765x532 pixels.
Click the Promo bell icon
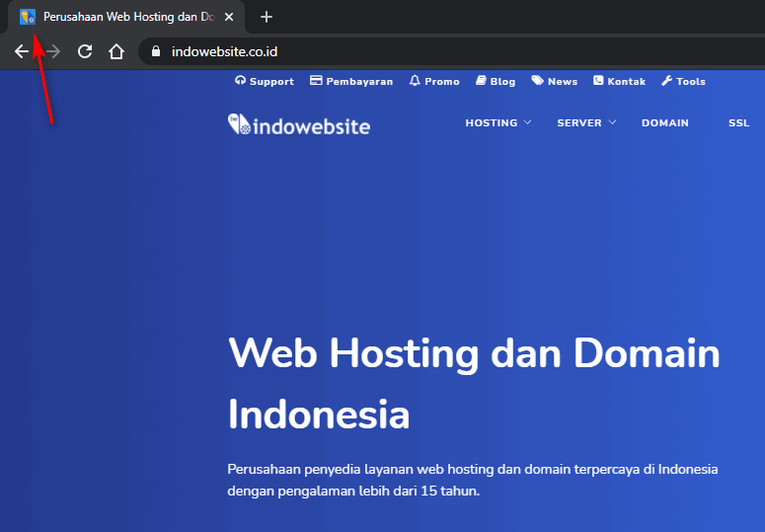415,81
